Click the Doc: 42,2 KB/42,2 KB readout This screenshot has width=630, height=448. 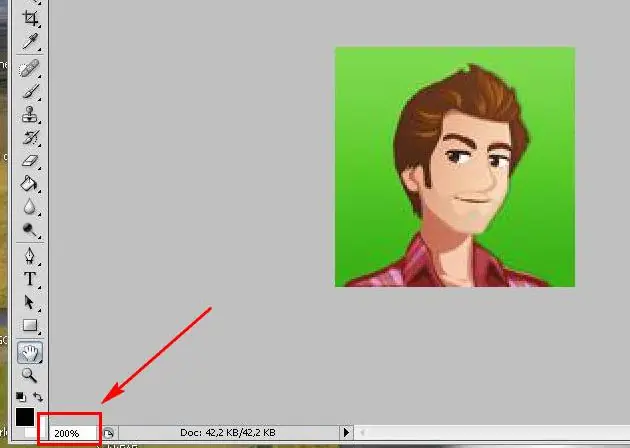228,433
